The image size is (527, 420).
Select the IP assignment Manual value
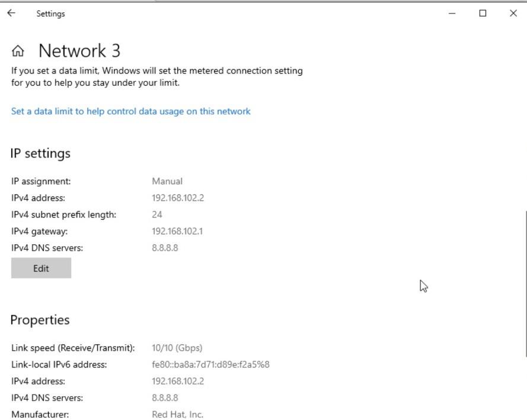tap(167, 181)
